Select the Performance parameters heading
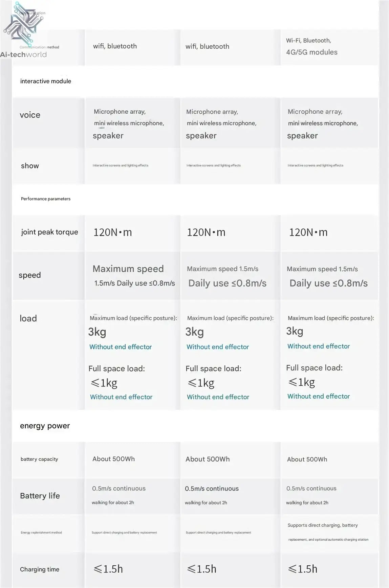Image resolution: width=389 pixels, height=588 pixels. (x=46, y=199)
